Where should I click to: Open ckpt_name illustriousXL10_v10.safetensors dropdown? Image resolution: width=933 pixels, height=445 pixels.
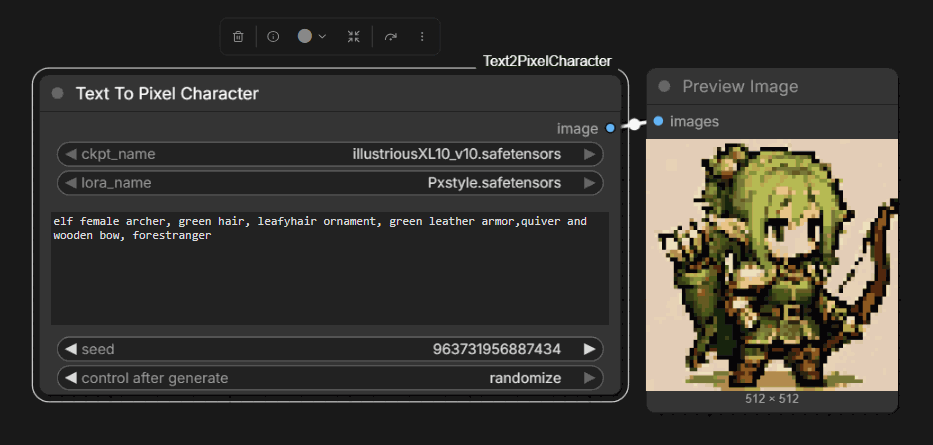[x=330, y=154]
